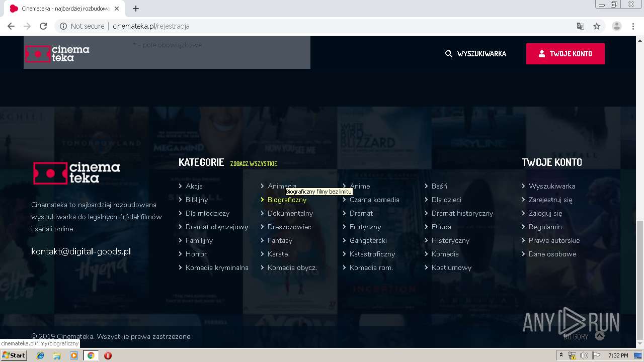Open the Komedia category
The image size is (644, 362).
tap(445, 254)
